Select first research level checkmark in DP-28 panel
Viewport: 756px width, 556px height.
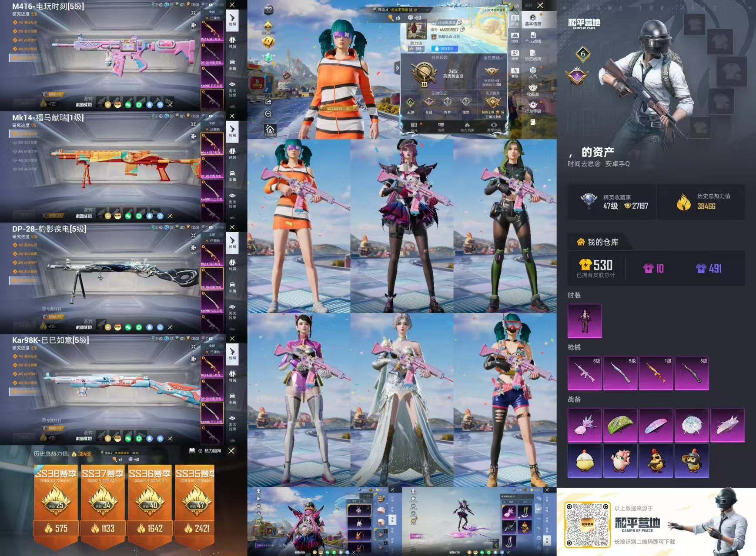[15, 245]
